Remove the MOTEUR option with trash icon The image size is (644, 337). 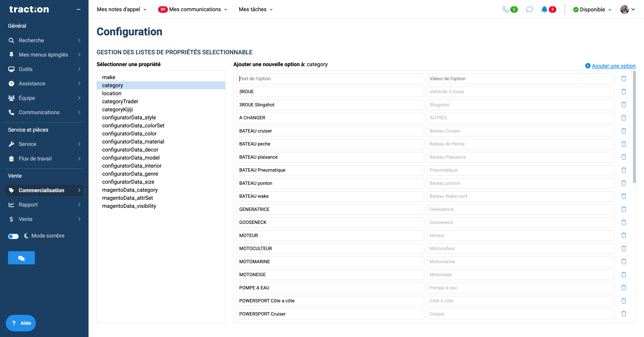[623, 235]
